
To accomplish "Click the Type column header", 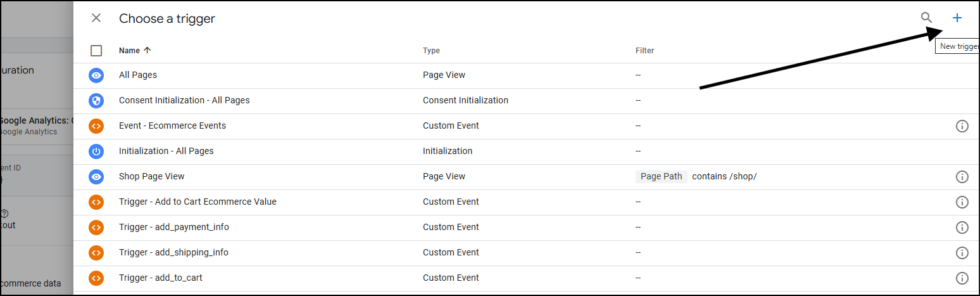I will pos(431,51).
